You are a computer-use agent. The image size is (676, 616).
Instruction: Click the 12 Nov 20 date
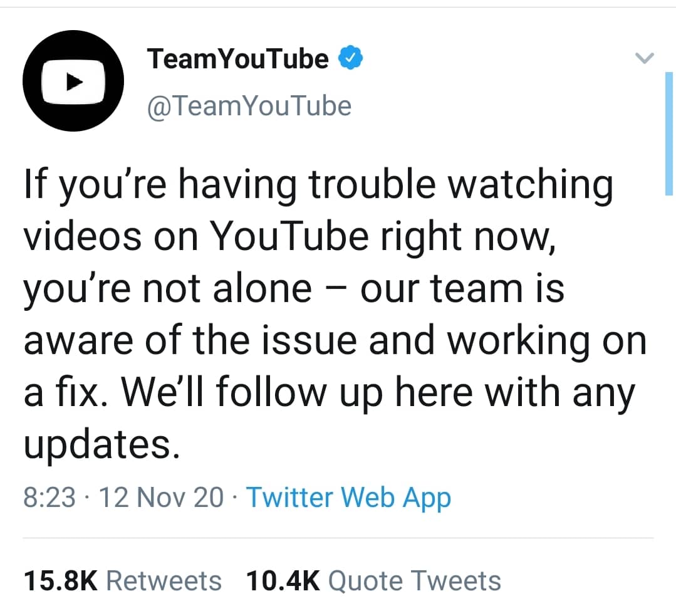[x=161, y=498]
